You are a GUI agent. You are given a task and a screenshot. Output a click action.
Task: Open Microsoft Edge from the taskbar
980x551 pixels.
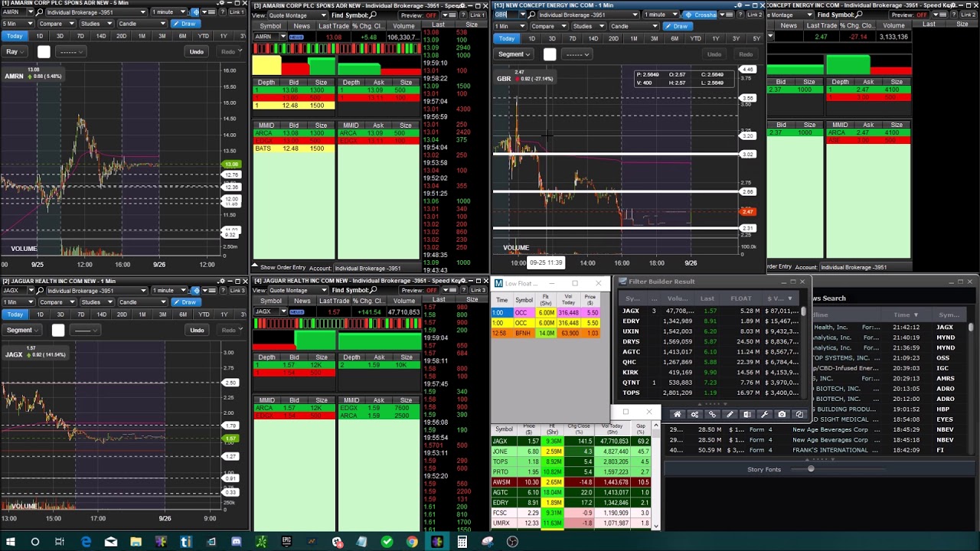[x=86, y=542]
